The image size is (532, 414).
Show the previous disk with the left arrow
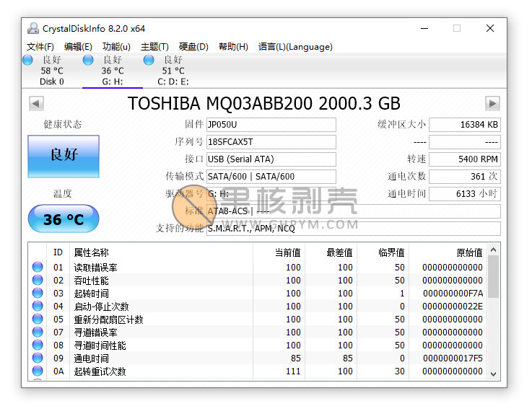36,103
